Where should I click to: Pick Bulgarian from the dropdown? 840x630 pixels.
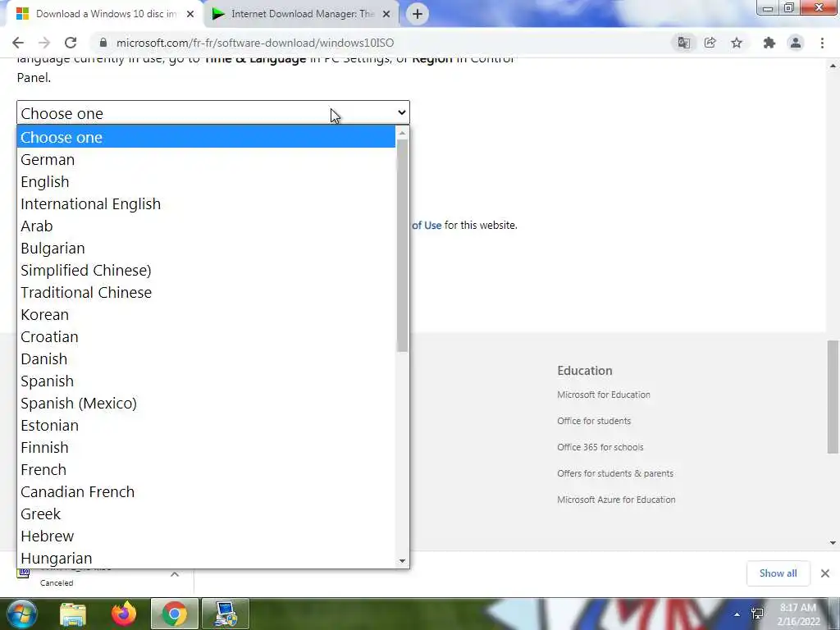pos(206,248)
